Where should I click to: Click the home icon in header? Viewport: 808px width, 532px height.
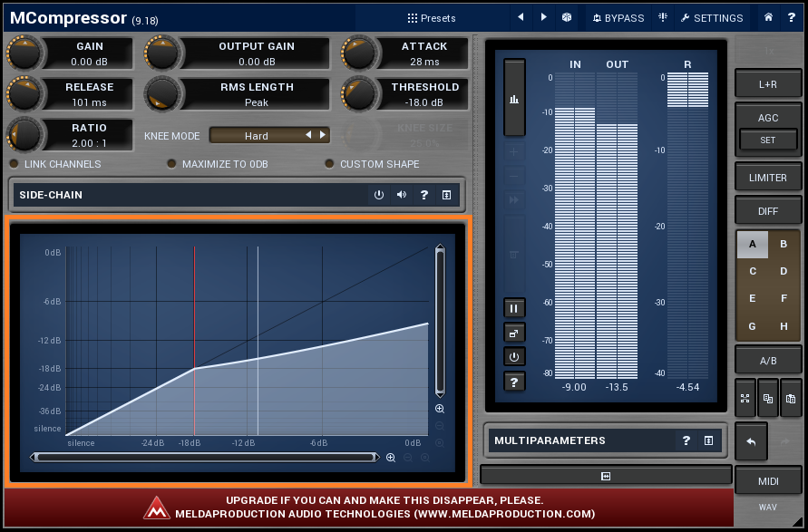click(768, 17)
